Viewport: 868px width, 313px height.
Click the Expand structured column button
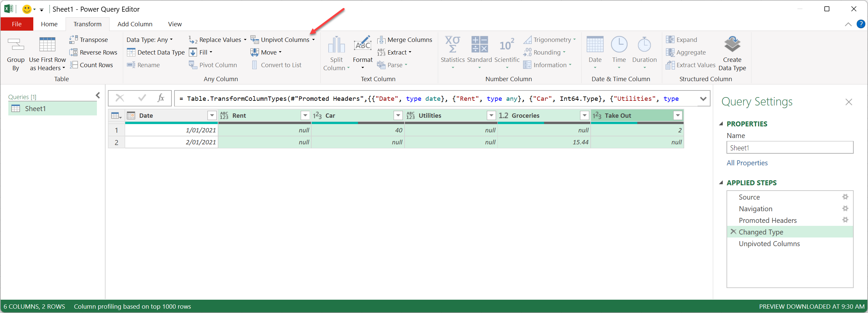(x=681, y=40)
